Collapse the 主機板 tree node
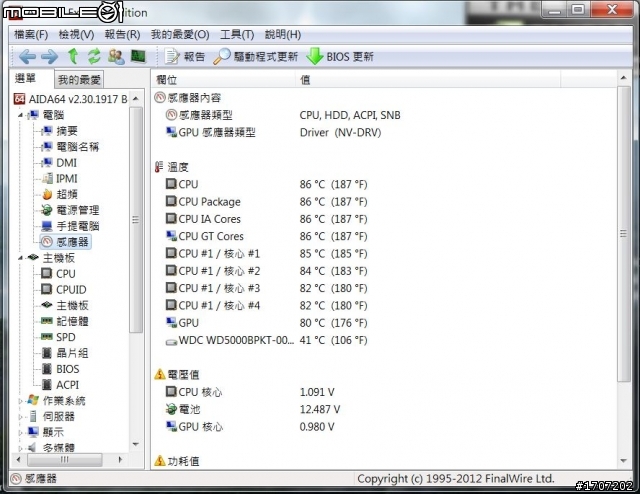The width and height of the screenshot is (640, 494). 20,258
